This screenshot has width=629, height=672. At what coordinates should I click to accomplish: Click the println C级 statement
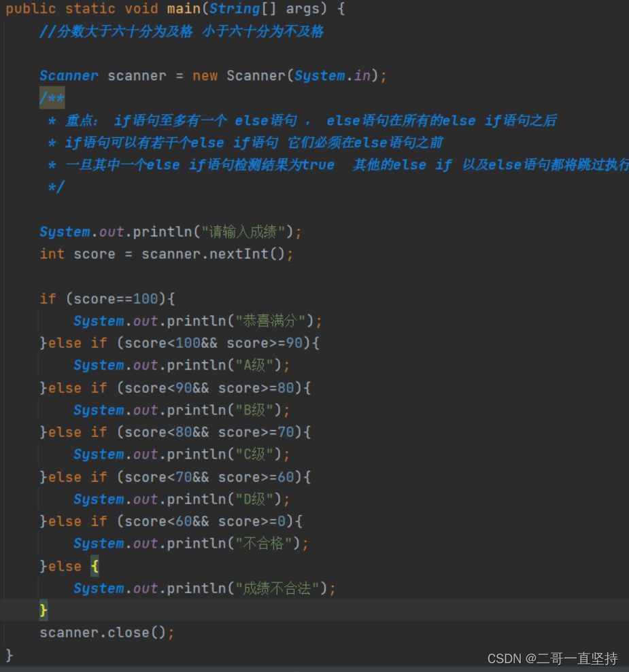(x=182, y=455)
